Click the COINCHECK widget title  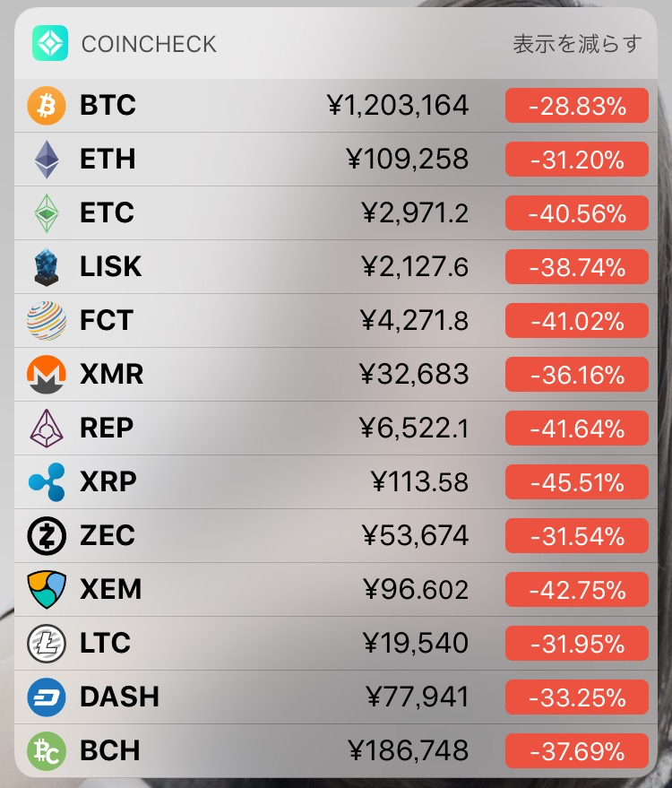(149, 44)
